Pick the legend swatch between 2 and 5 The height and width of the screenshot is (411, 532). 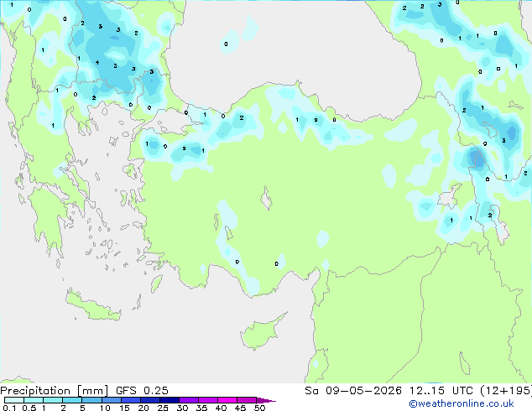(x=73, y=400)
